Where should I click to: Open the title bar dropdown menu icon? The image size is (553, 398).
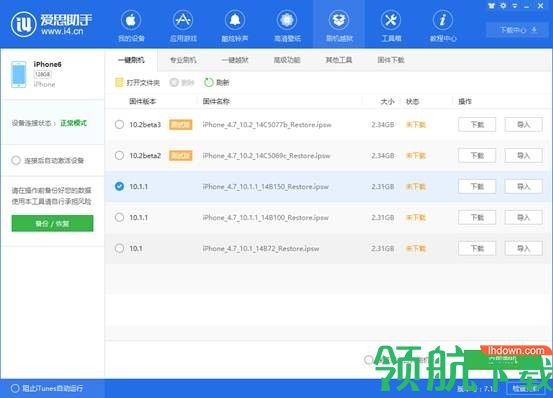[x=515, y=6]
